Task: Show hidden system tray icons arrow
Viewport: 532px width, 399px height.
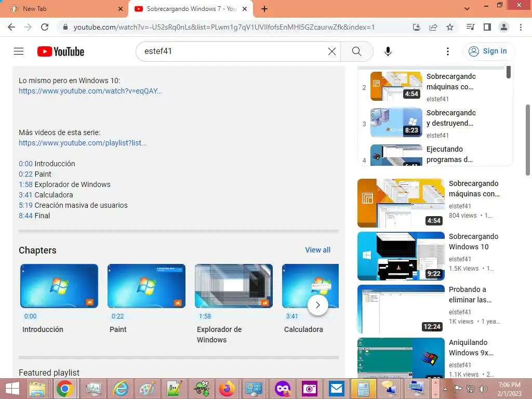Action: click(445, 389)
